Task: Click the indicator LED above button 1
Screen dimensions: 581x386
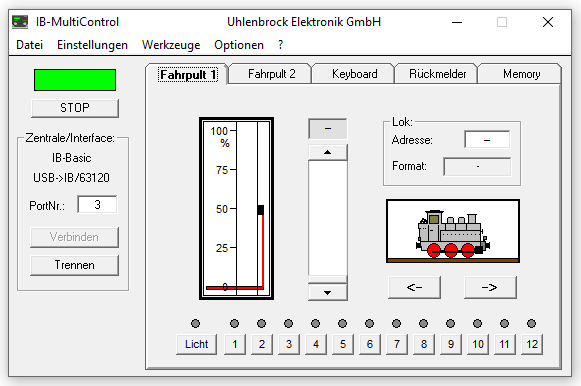Action: coord(234,323)
